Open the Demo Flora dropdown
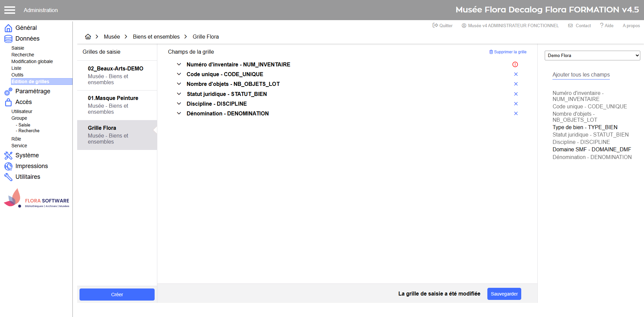644x317 pixels. 592,55
